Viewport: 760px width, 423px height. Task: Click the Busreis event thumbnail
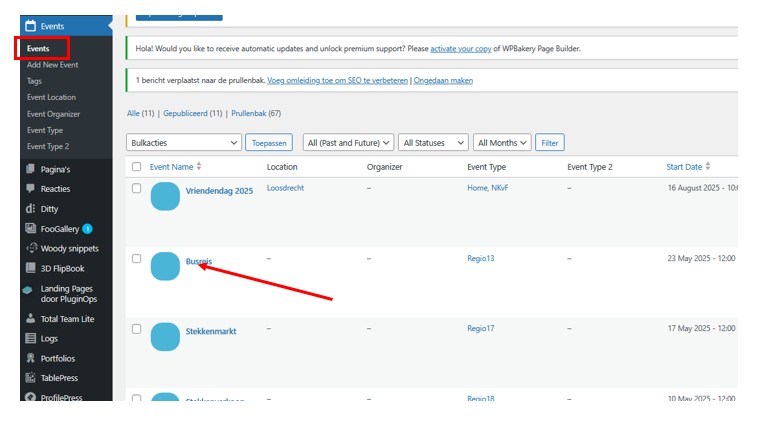coord(165,266)
